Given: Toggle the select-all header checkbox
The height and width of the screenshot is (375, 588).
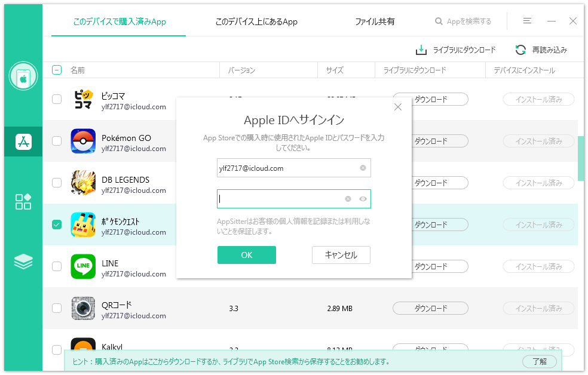Looking at the screenshot, I should click(57, 70).
